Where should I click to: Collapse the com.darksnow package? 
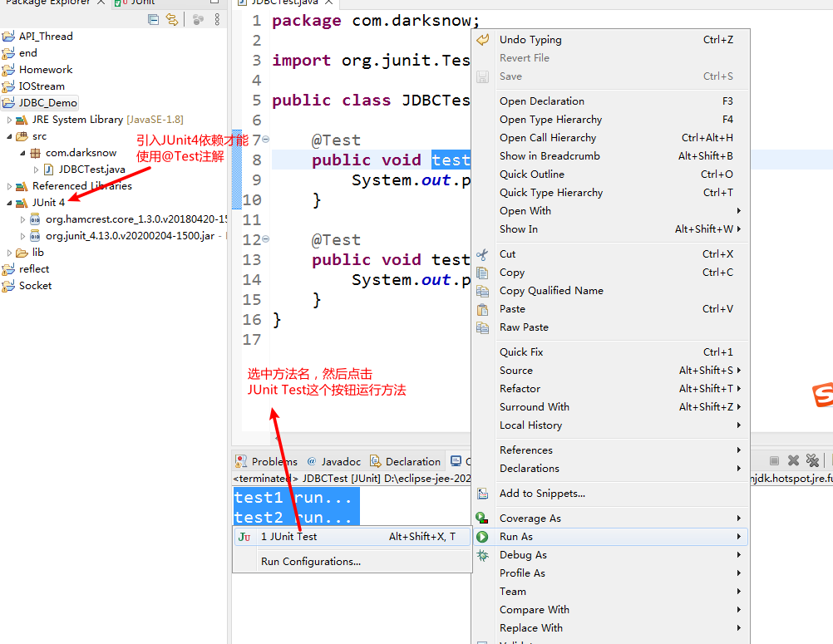(22, 153)
